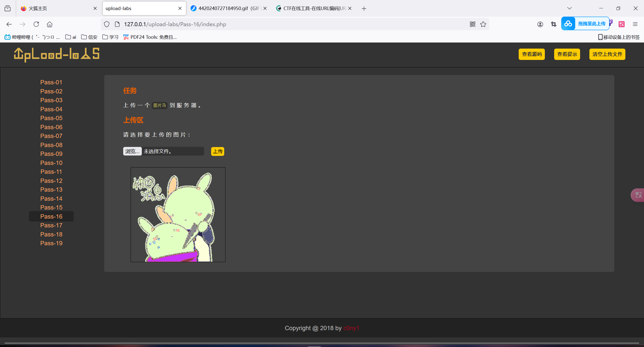Open the Pass-17 sidebar link
This screenshot has height=347, width=644.
51,225
